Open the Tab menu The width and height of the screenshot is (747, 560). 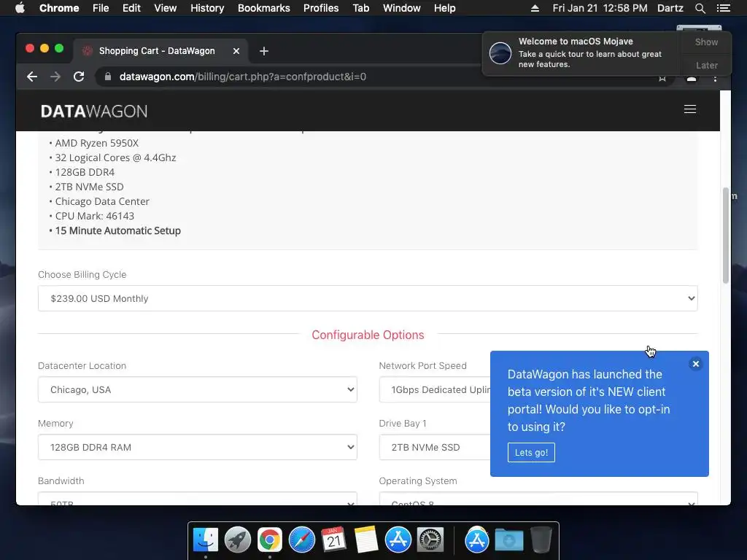click(x=360, y=8)
